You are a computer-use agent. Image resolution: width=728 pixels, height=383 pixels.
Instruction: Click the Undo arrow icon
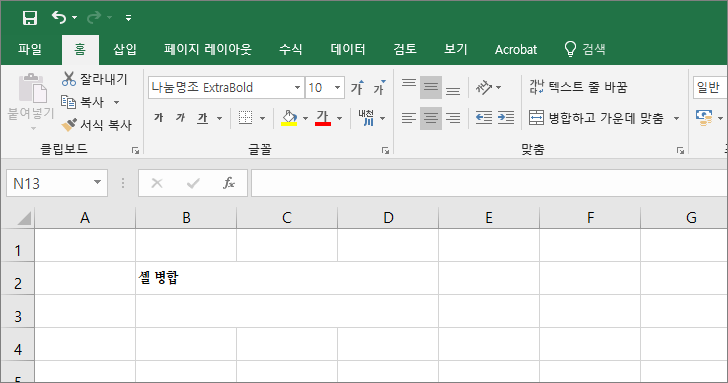coord(59,18)
